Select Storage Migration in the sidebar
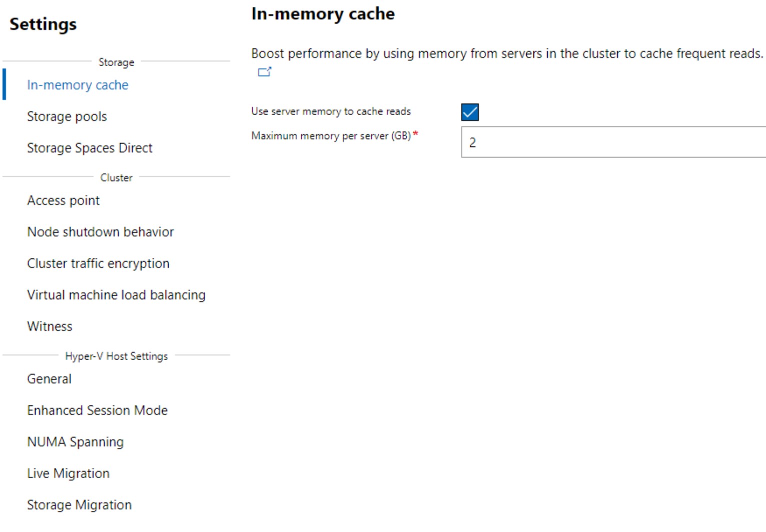766x532 pixels. [x=79, y=504]
